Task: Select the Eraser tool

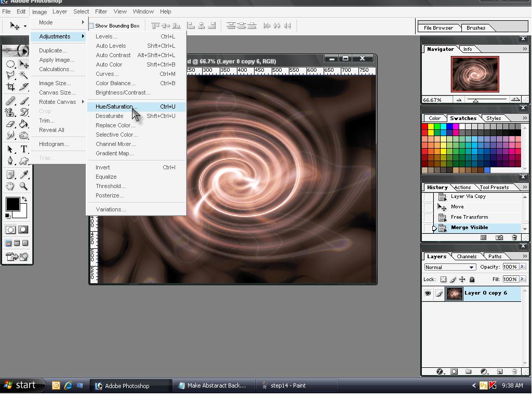Action: pyautogui.click(x=10, y=124)
